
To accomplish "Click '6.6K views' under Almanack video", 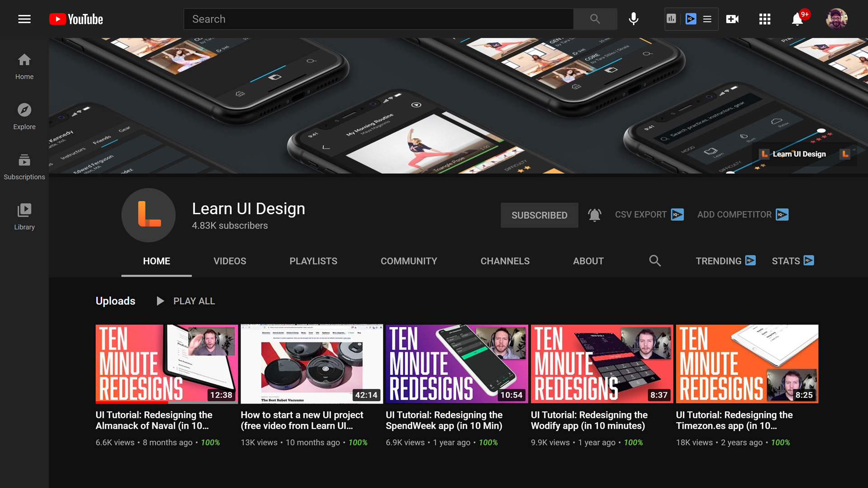I will 115,443.
